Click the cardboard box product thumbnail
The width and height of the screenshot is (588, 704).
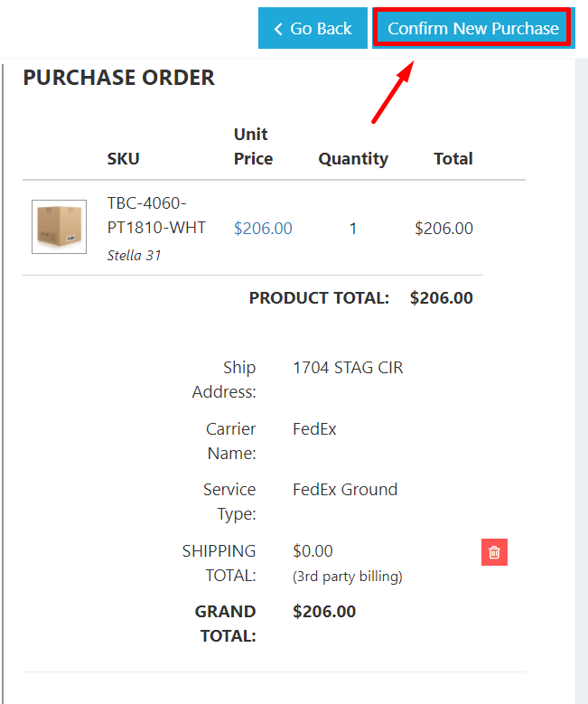[x=59, y=227]
